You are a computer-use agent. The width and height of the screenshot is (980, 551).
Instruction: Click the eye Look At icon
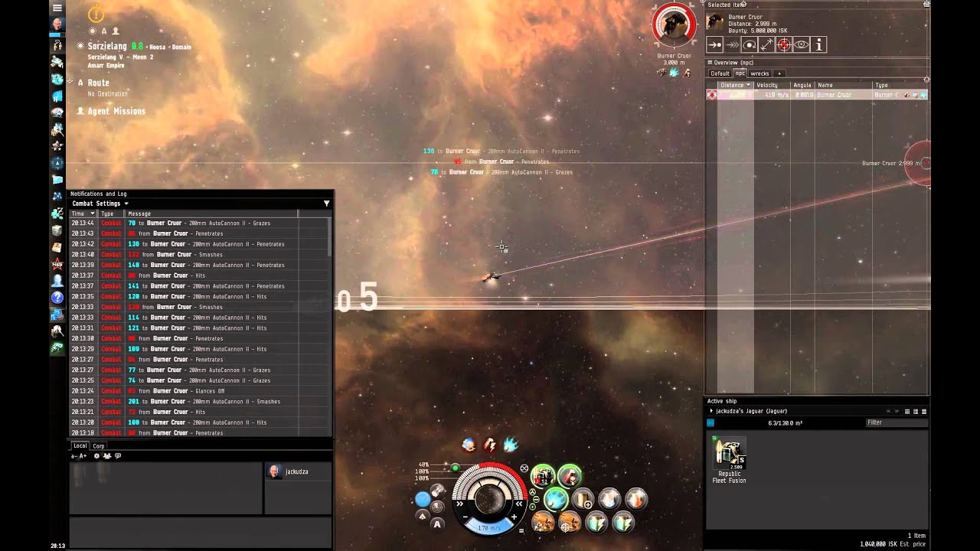pyautogui.click(x=802, y=45)
